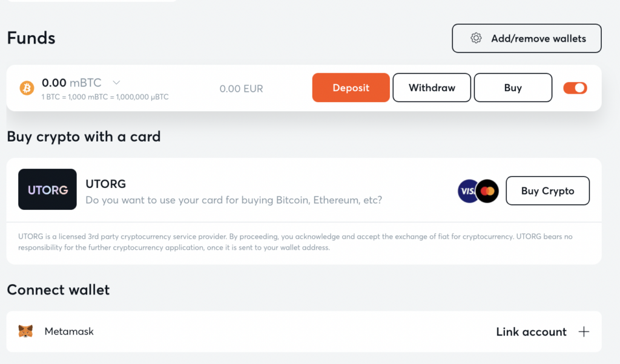Toggle off the Bitcoin wallet switch
The width and height of the screenshot is (620, 364).
pos(575,88)
